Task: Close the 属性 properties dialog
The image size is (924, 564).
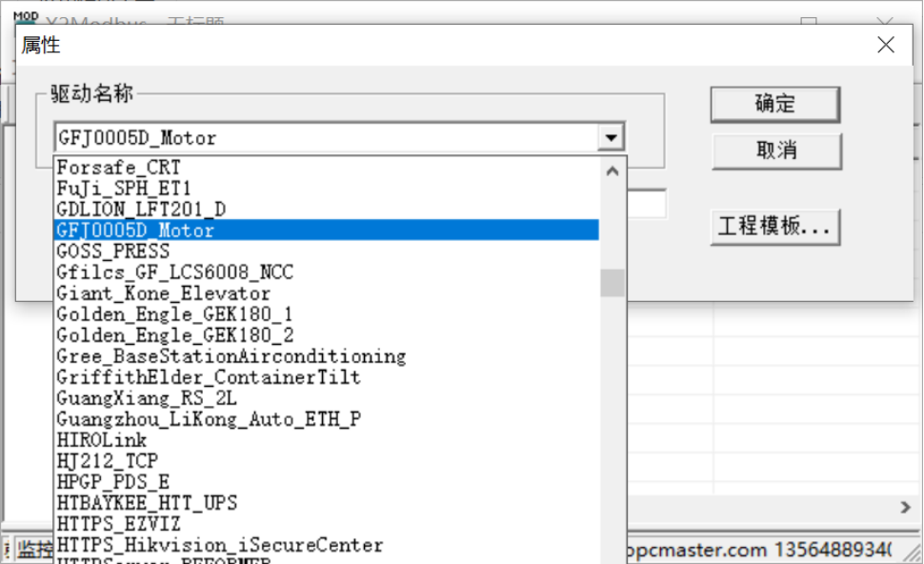Action: tap(885, 45)
